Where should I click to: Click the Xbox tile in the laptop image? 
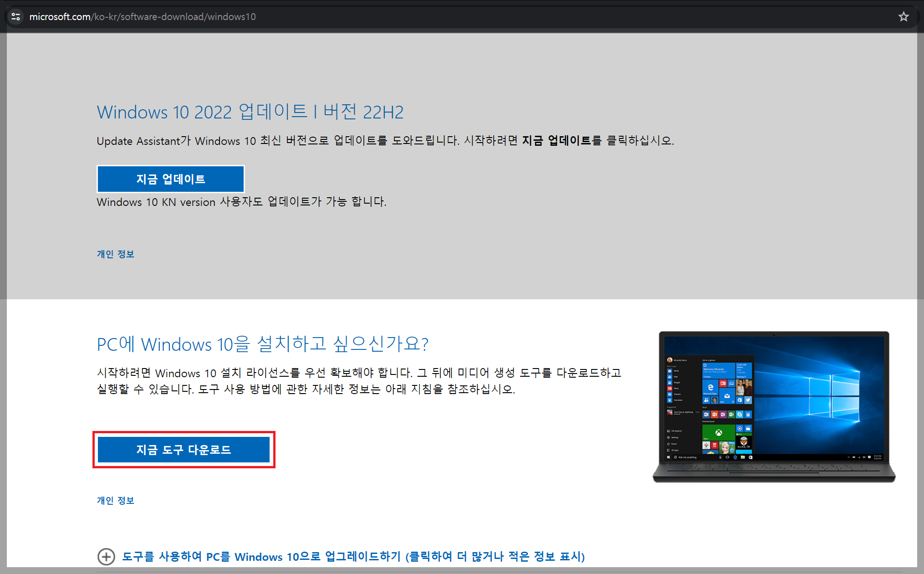click(719, 432)
